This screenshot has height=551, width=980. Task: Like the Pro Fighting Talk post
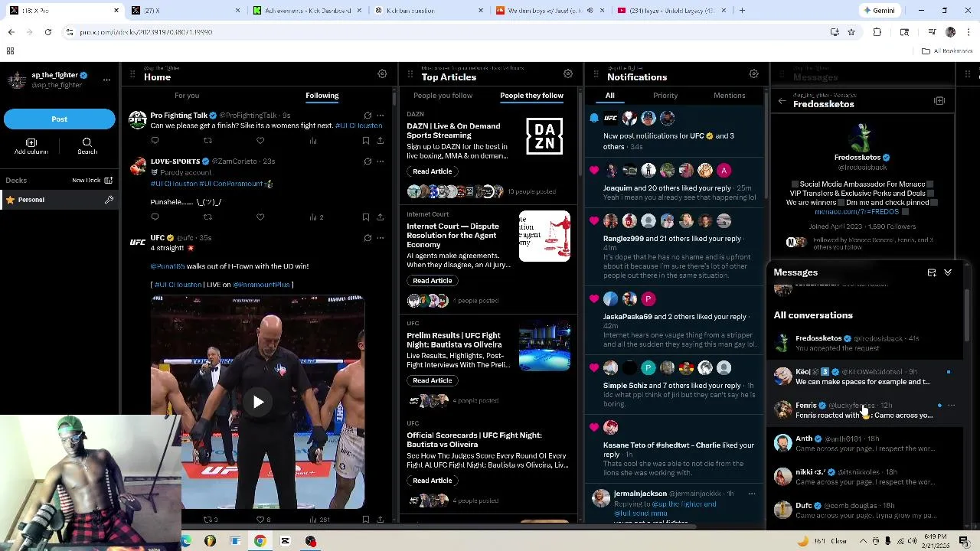[260, 141]
